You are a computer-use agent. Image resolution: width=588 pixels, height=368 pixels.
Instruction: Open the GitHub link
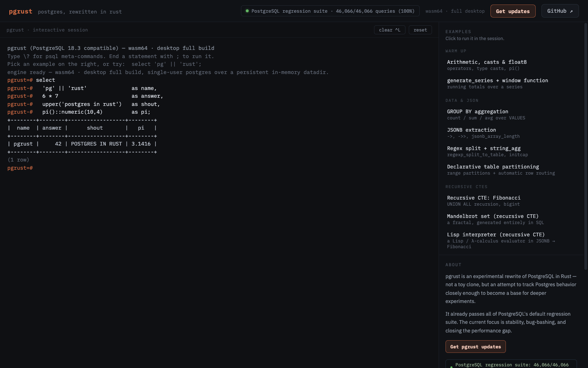(x=560, y=11)
